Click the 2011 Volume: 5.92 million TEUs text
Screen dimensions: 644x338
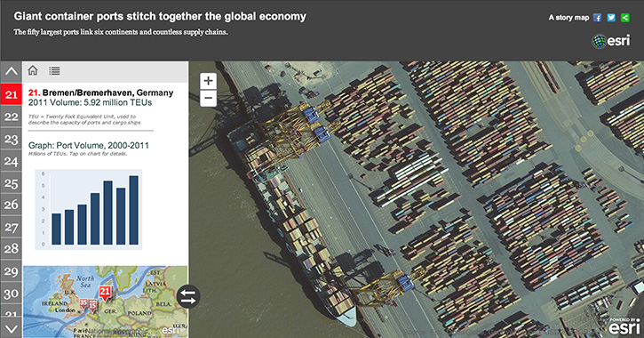tap(90, 103)
